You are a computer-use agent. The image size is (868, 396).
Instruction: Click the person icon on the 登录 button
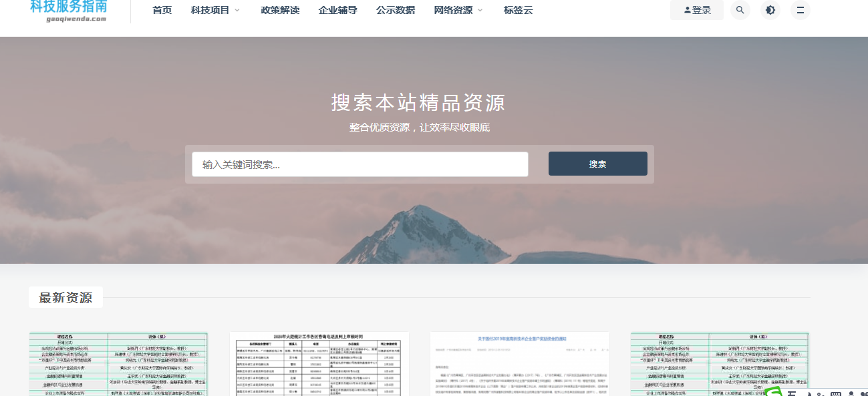(x=686, y=9)
